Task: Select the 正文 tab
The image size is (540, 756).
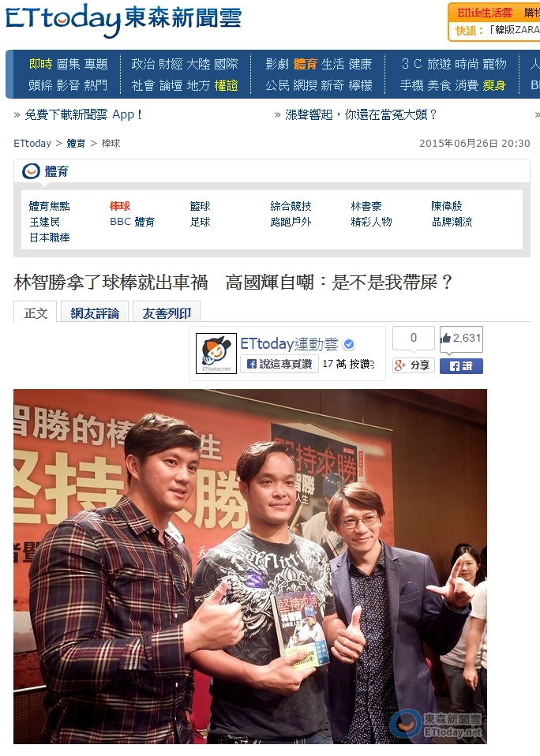Action: 36,313
